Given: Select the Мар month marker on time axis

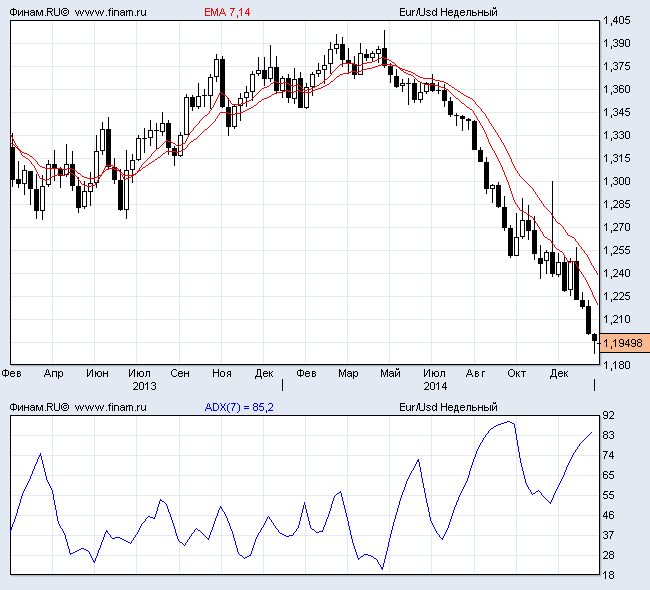Looking at the screenshot, I should coord(348,373).
